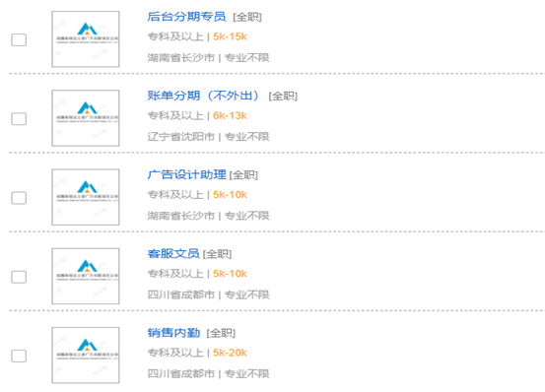The width and height of the screenshot is (545, 392).
Task: Click the 5k-15k salary text
Action: (230, 36)
